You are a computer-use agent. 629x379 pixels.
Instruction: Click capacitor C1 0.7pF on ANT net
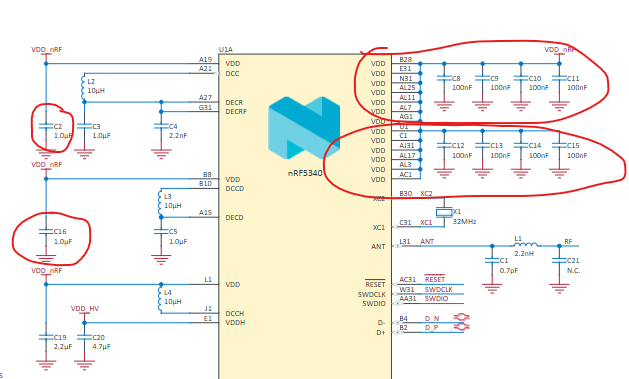492,260
